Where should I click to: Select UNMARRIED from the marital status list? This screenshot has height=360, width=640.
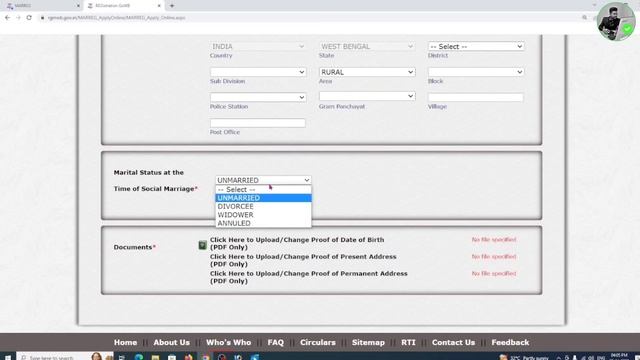click(x=263, y=198)
